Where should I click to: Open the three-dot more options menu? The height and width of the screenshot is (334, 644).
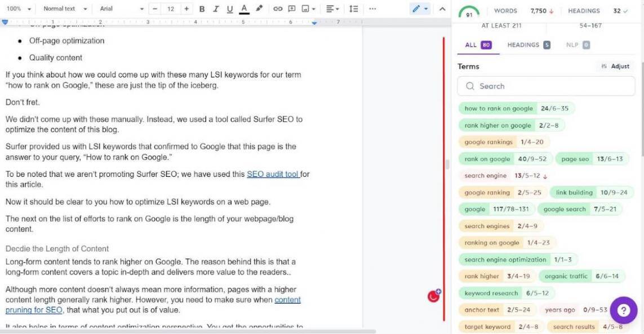click(x=372, y=9)
